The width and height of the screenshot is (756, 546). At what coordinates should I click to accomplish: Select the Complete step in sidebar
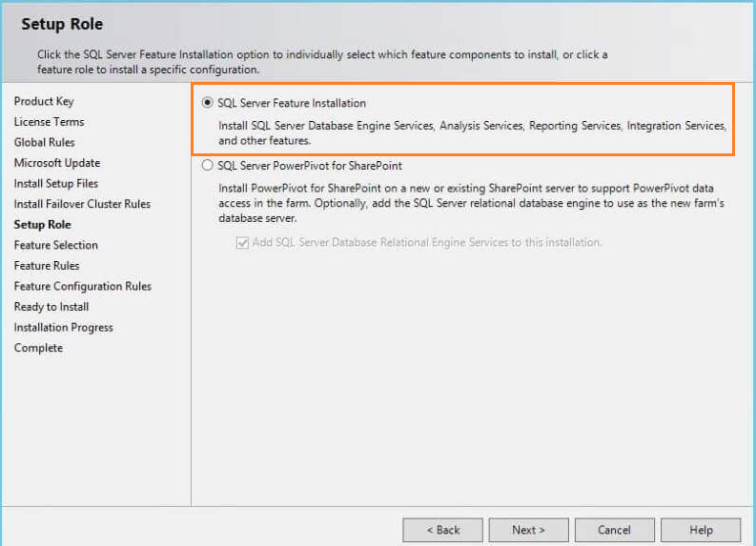pos(38,348)
